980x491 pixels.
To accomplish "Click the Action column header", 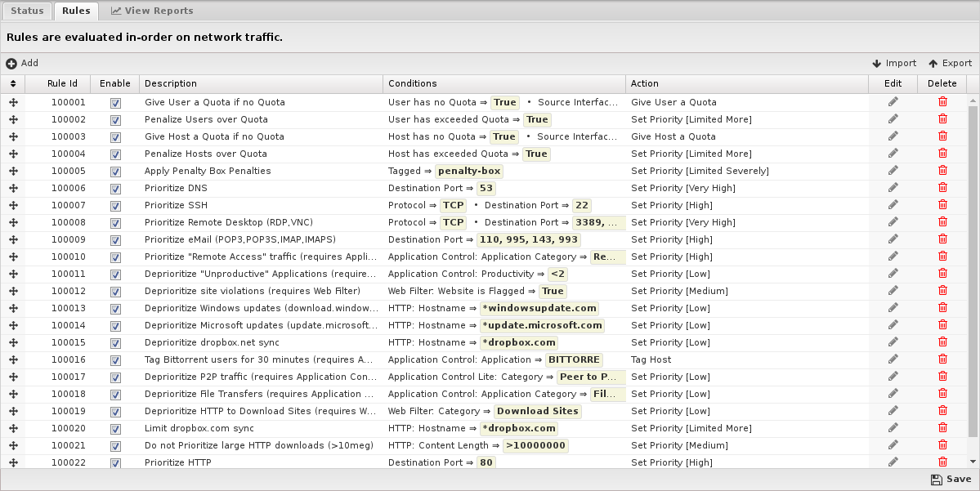I will 747,83.
